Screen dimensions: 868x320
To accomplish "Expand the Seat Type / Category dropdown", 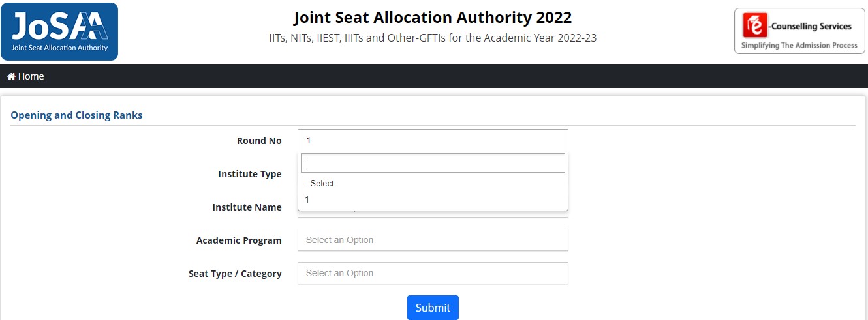I will (x=433, y=273).
